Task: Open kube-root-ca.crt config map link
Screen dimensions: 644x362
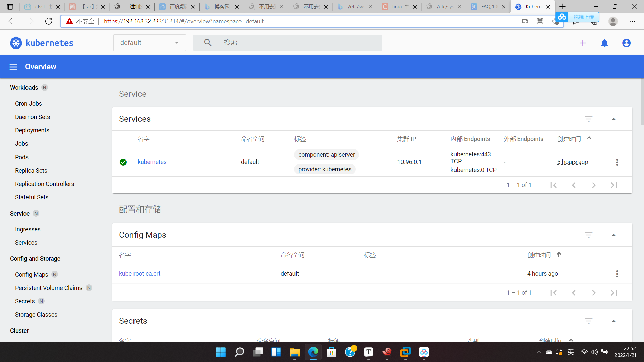Action: click(140, 274)
